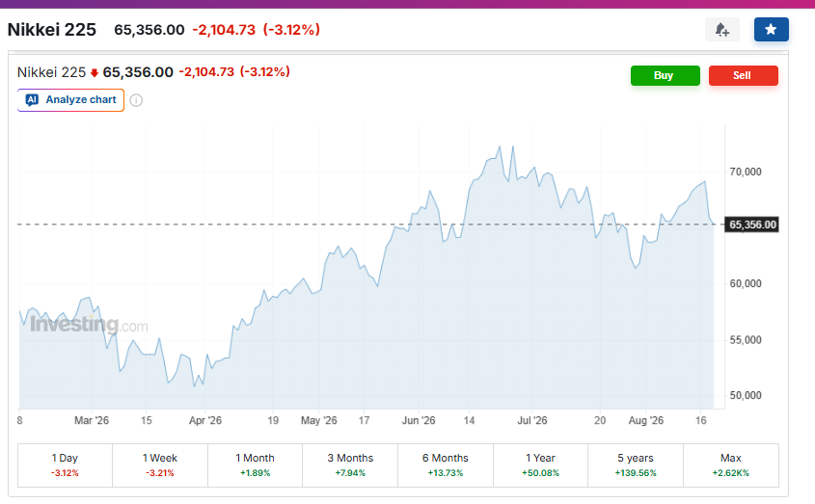Select the 1 Year range tab
Image resolution: width=815 pixels, height=504 pixels.
(540, 465)
